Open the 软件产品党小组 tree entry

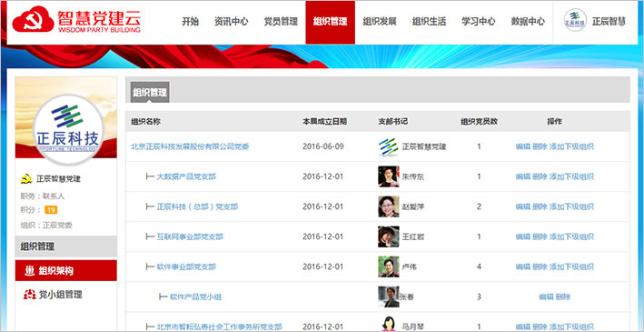point(196,297)
